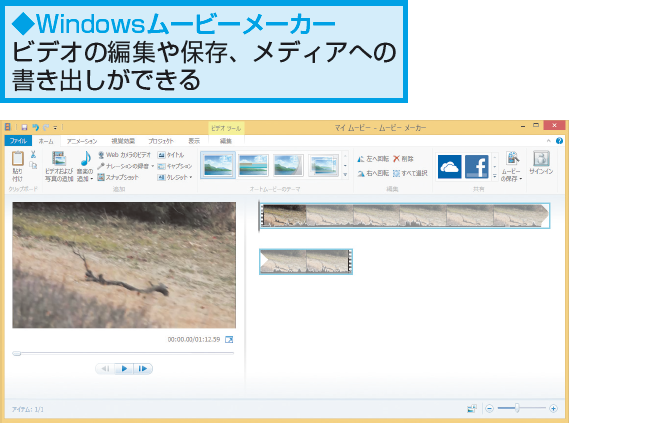This screenshot has height=423, width=660.
Task: Rotate left (左へ回転) the clip
Action: (373, 159)
